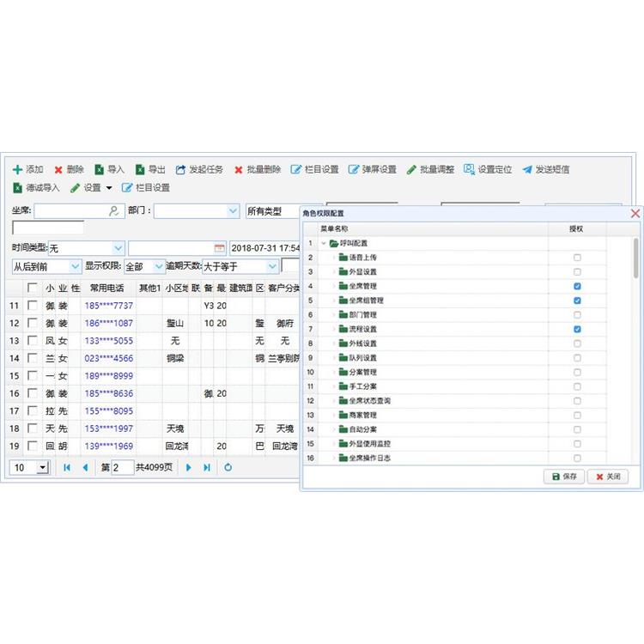
Task: Click the 保存 save button
Action: pos(563,477)
